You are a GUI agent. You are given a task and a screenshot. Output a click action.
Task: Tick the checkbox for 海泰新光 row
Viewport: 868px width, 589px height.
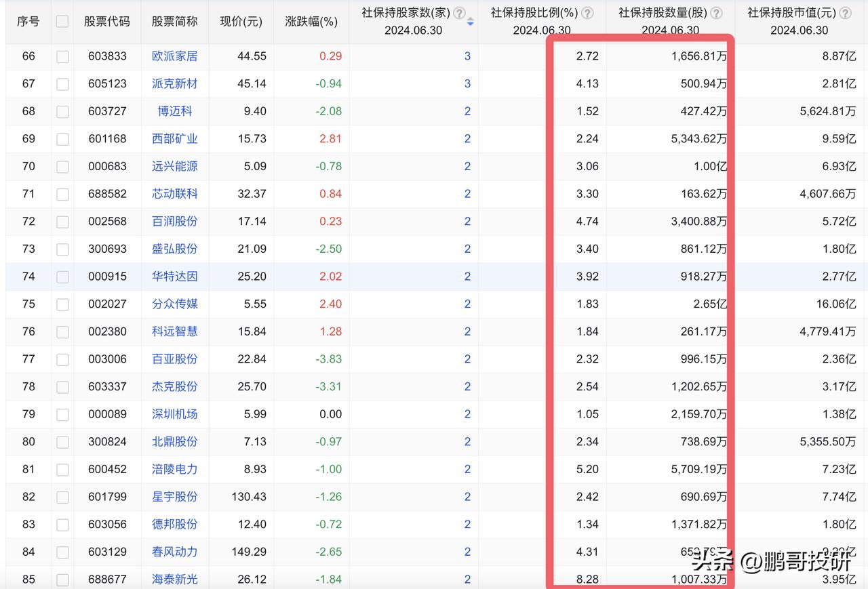coord(62,580)
